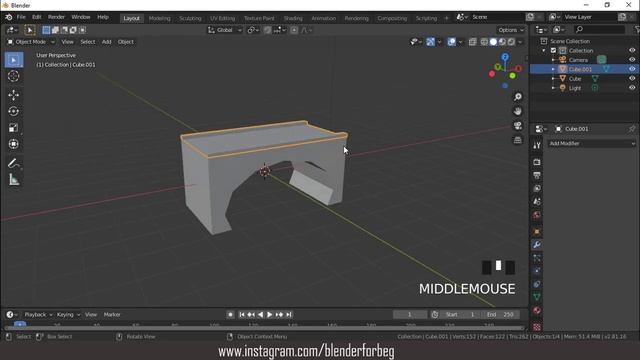This screenshot has height=360, width=640.
Task: Click the outliner search field
Action: click(599, 29)
